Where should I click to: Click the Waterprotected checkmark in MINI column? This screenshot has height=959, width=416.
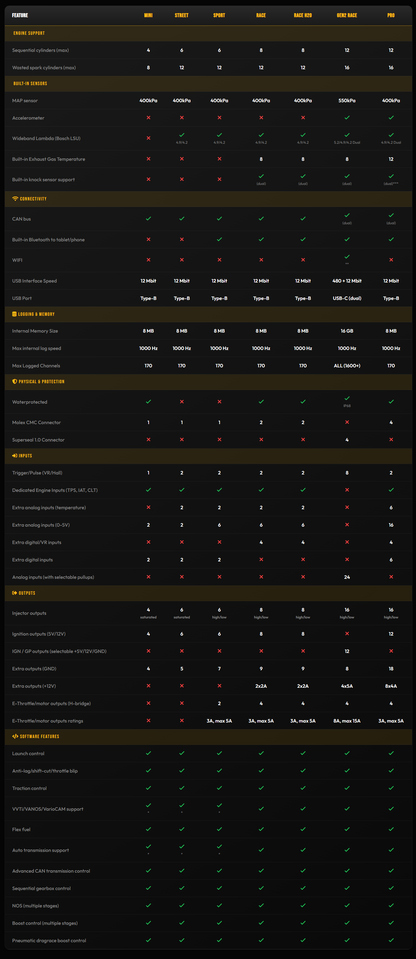pos(148,402)
